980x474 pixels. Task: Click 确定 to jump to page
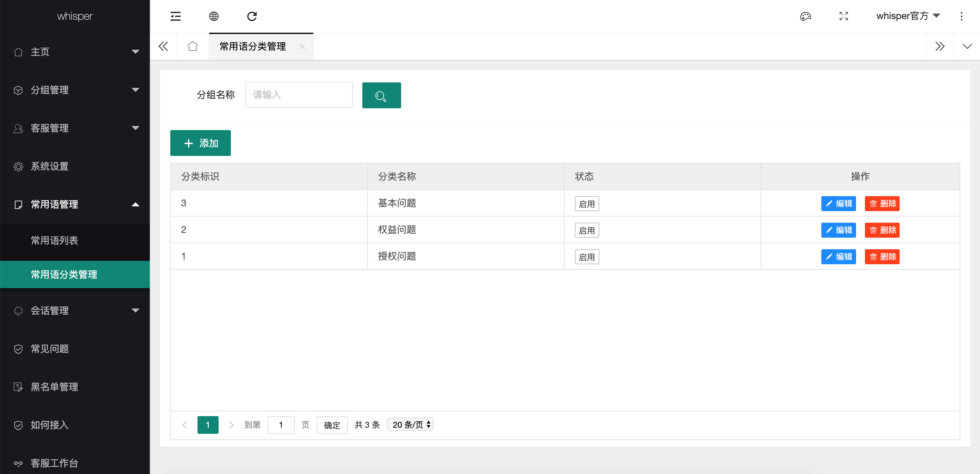point(332,425)
